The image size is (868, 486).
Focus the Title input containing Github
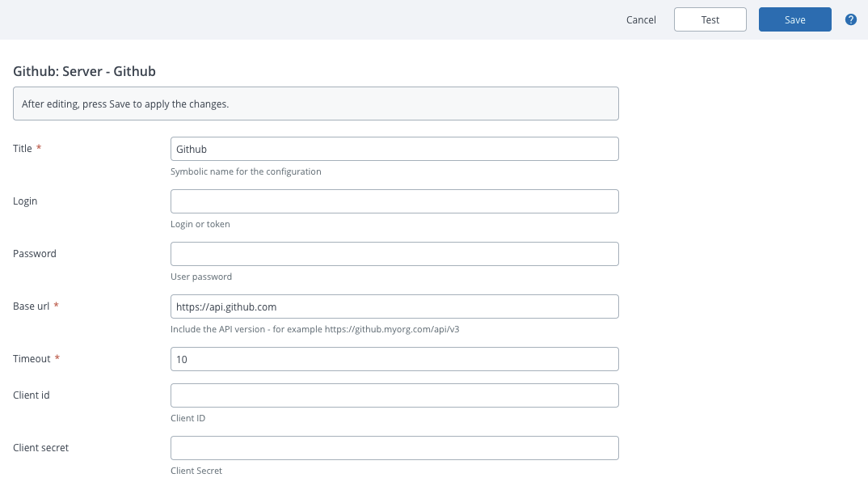click(x=394, y=149)
